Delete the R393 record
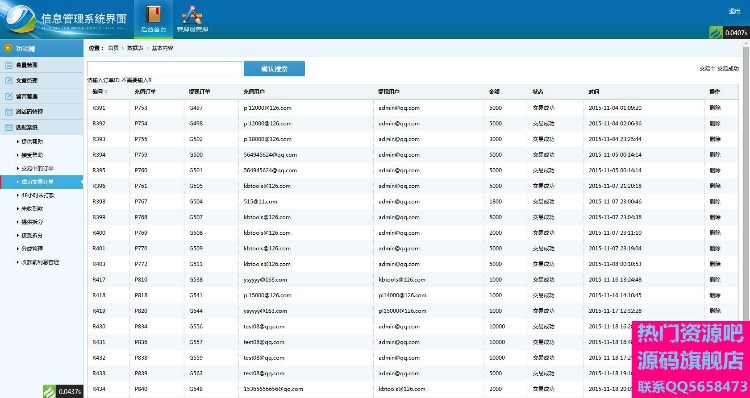The image size is (750, 398). tap(715, 139)
